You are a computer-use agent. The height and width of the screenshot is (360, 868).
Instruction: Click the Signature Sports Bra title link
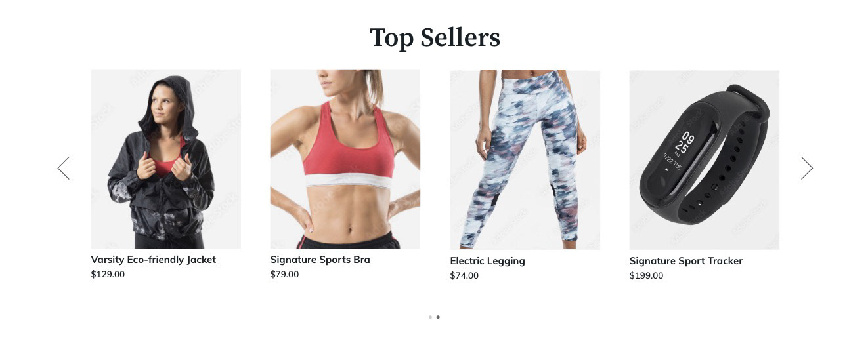click(x=320, y=260)
